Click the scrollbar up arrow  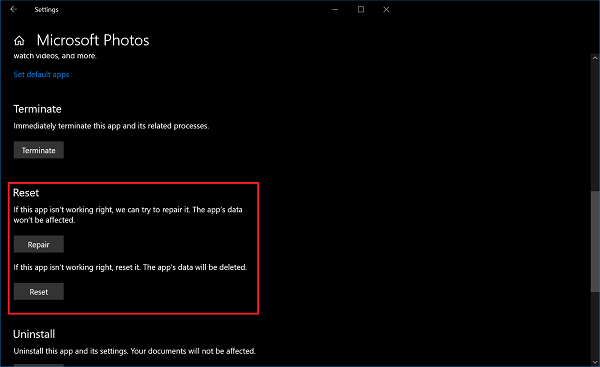pyautogui.click(x=595, y=58)
